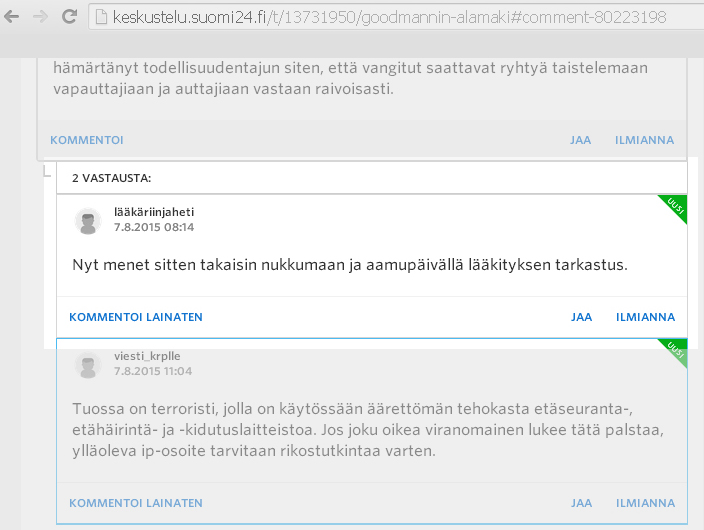This screenshot has width=704, height=530.
Task: Click the browser forward arrow
Action: click(40, 17)
